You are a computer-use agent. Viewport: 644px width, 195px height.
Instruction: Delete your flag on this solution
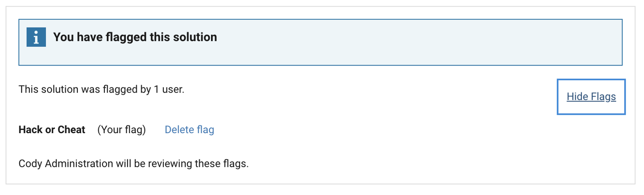point(189,130)
